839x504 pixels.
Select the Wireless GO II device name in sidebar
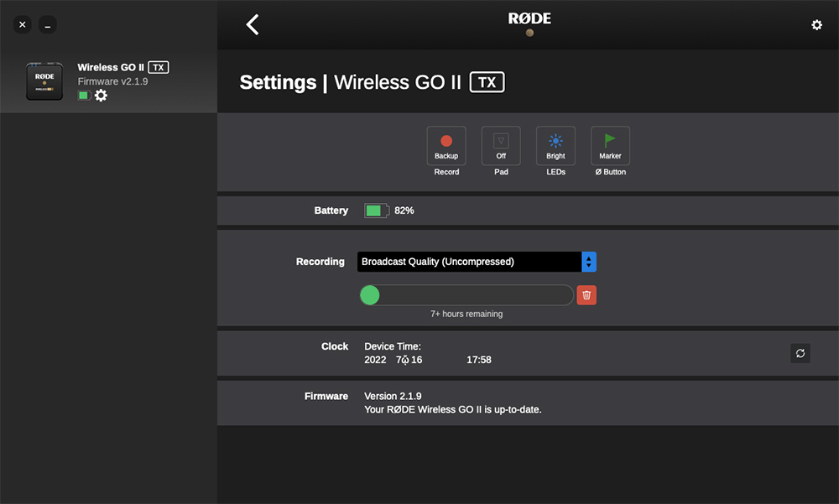(x=111, y=67)
